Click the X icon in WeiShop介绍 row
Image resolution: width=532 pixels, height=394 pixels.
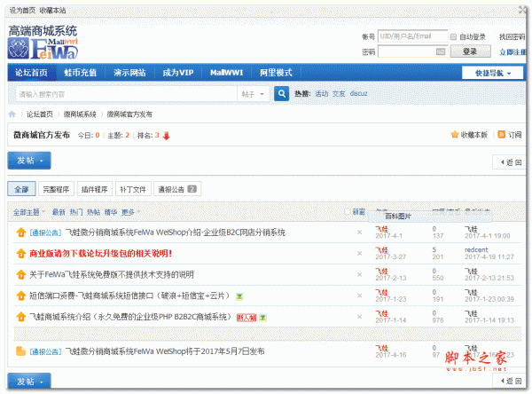(x=360, y=232)
